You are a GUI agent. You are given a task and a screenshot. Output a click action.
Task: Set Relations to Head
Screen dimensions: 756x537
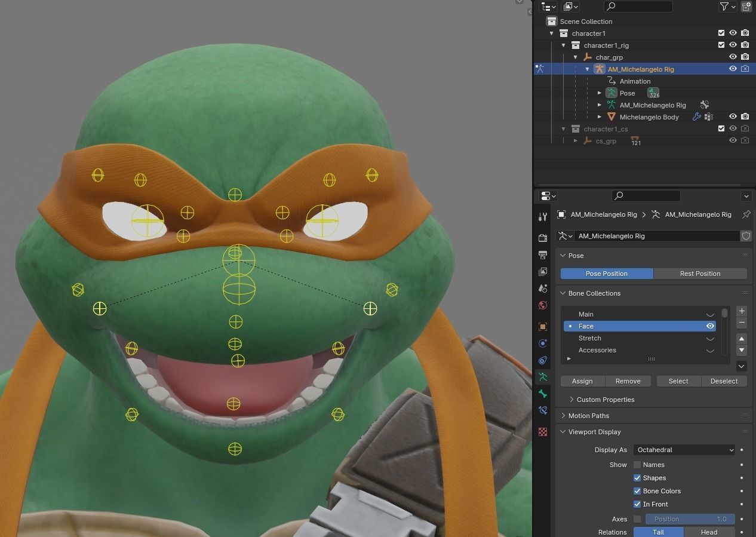pos(709,532)
